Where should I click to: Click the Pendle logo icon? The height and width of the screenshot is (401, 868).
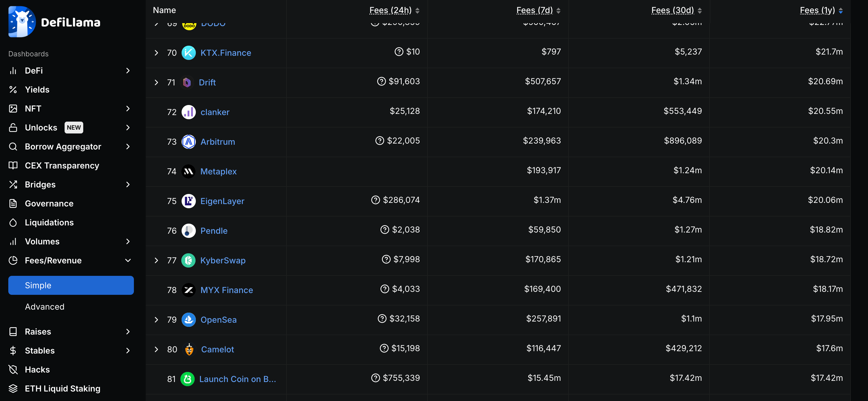pos(189,231)
